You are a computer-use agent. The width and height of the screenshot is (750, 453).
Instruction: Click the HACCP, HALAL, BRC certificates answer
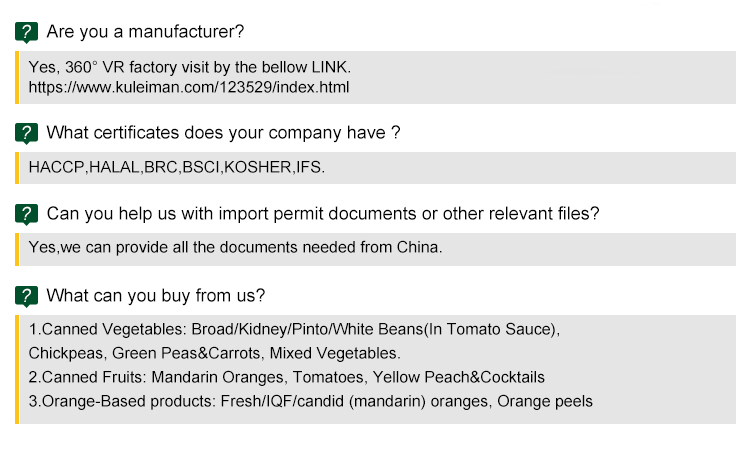177,167
